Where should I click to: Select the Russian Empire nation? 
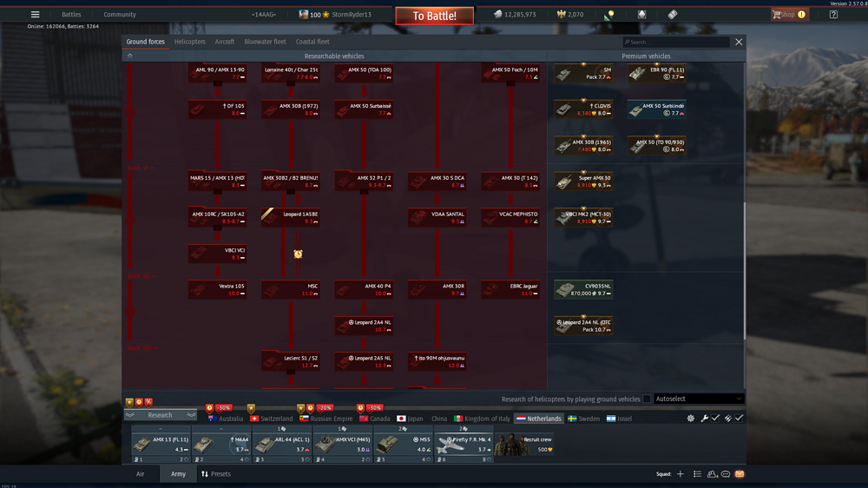(326, 419)
